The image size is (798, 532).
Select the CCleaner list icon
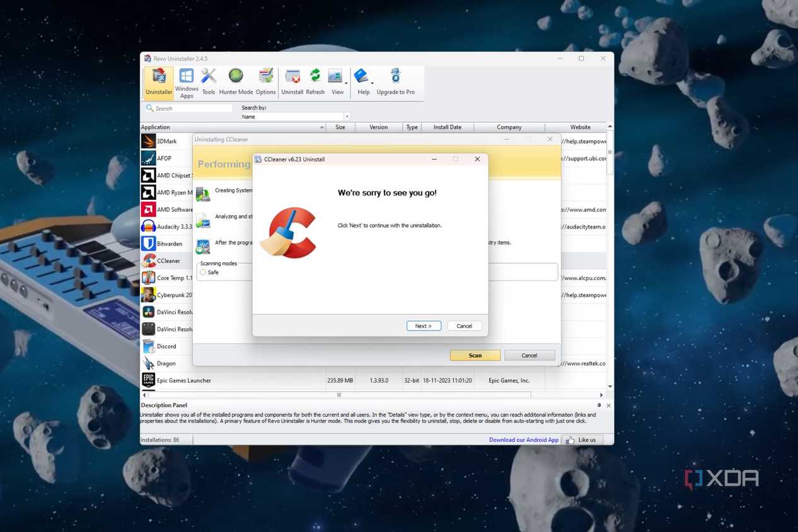coord(148,260)
